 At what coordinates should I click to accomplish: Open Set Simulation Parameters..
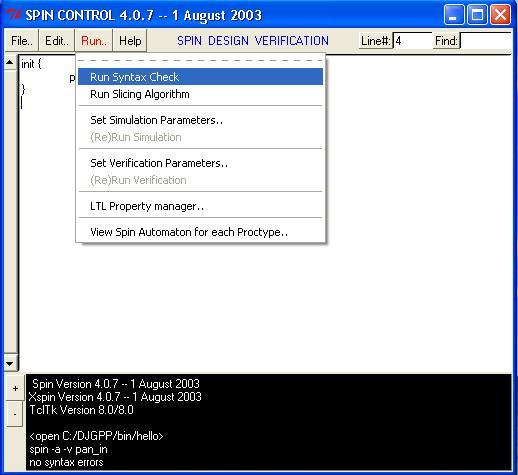pyautogui.click(x=200, y=120)
